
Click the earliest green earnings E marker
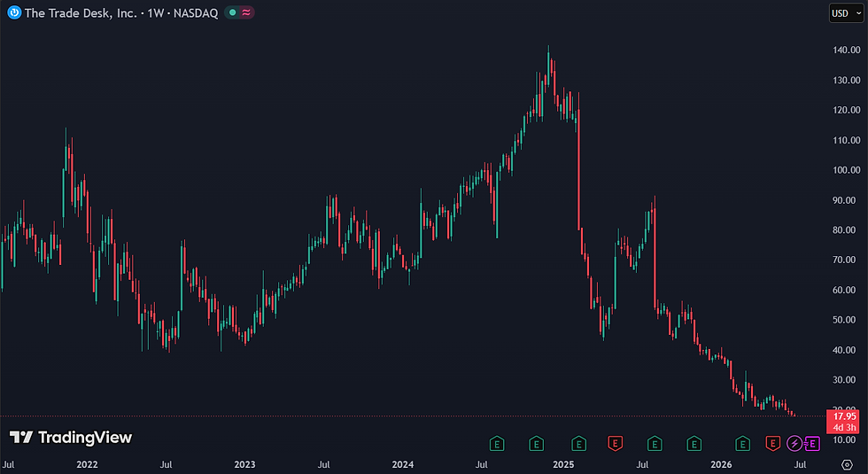click(x=497, y=444)
